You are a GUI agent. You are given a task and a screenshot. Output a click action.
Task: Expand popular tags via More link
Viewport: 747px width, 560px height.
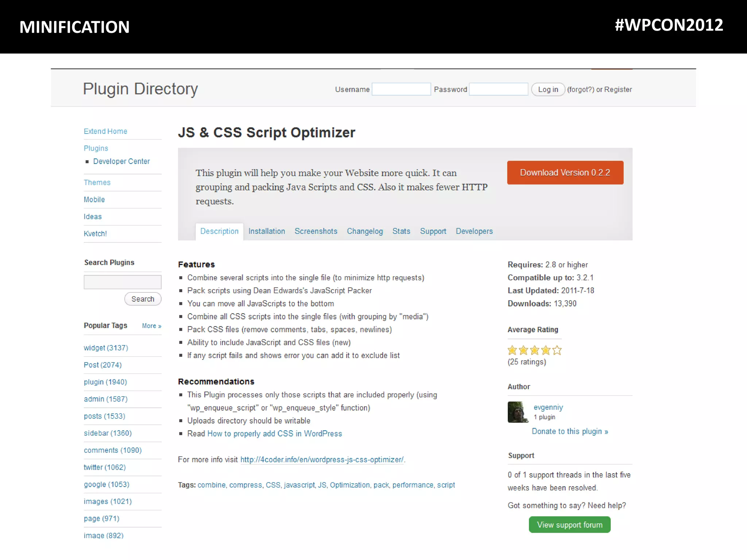click(151, 326)
